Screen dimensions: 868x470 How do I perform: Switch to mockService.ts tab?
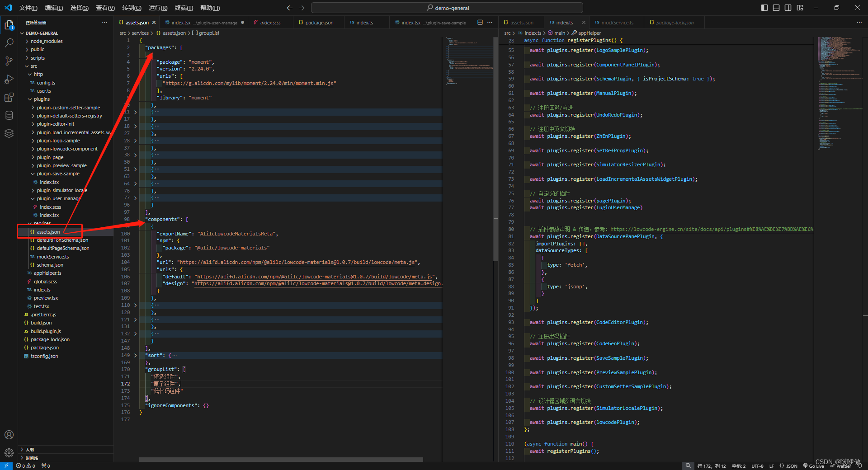(x=617, y=23)
